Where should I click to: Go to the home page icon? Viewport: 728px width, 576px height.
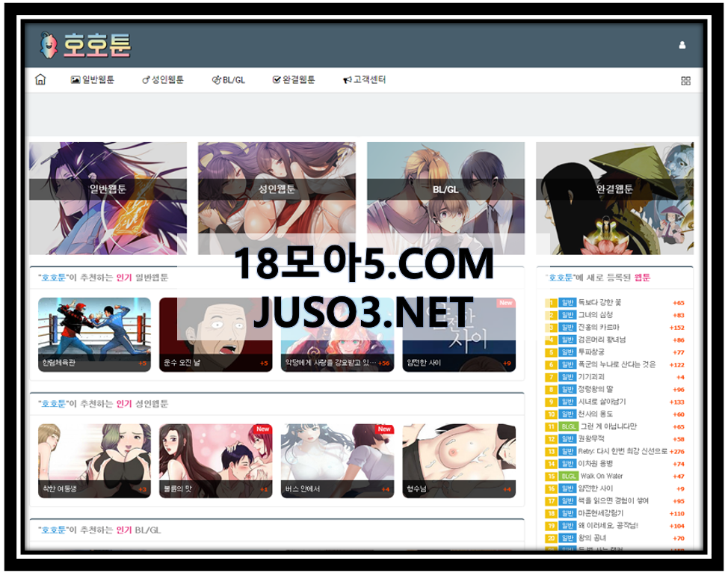[40, 80]
